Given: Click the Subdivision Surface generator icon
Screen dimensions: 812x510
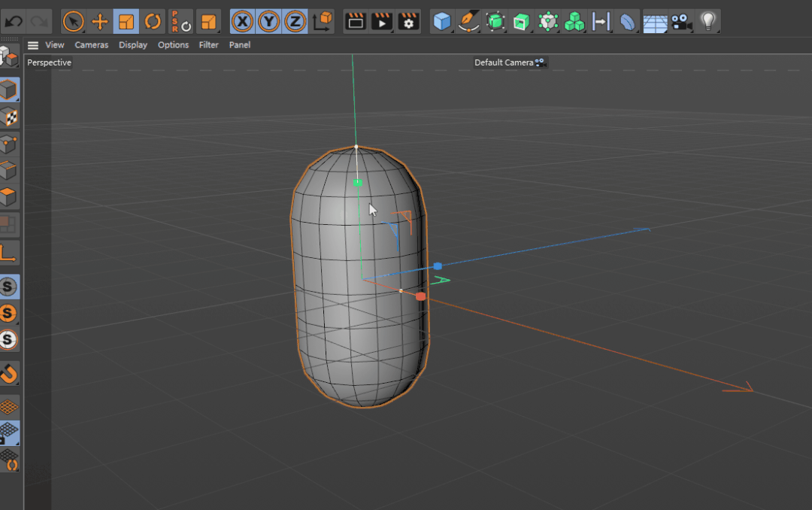Looking at the screenshot, I should coord(495,22).
